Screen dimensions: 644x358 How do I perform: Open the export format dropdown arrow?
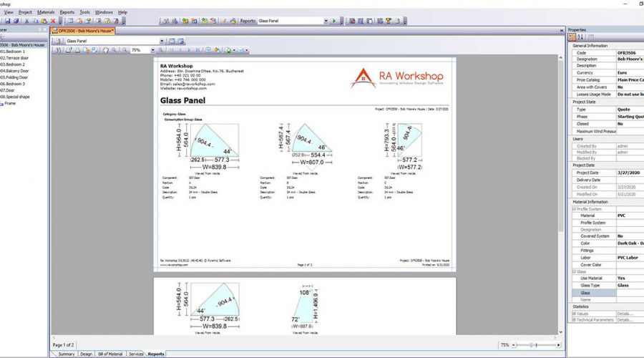click(234, 50)
